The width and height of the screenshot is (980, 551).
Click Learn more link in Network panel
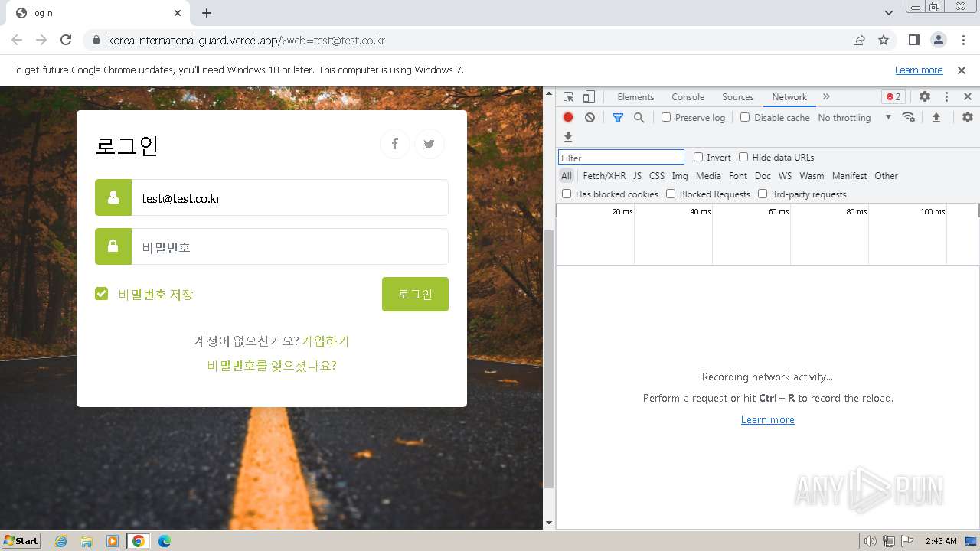coord(768,419)
